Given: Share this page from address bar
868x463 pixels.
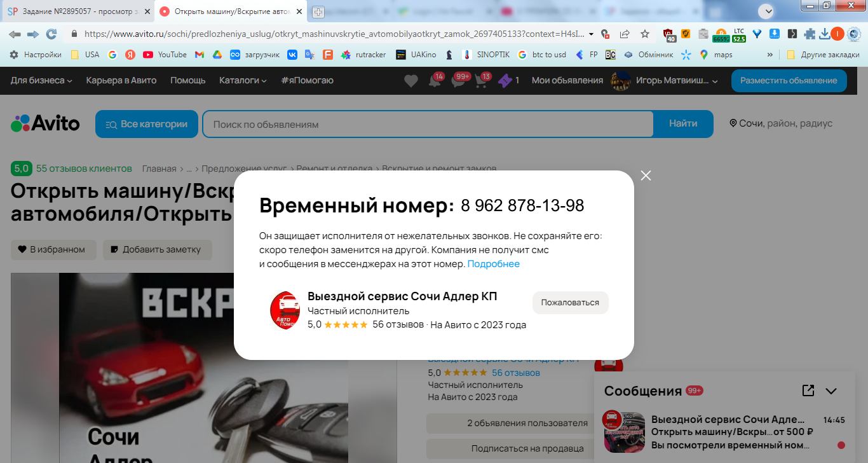Looking at the screenshot, I should pos(625,34).
